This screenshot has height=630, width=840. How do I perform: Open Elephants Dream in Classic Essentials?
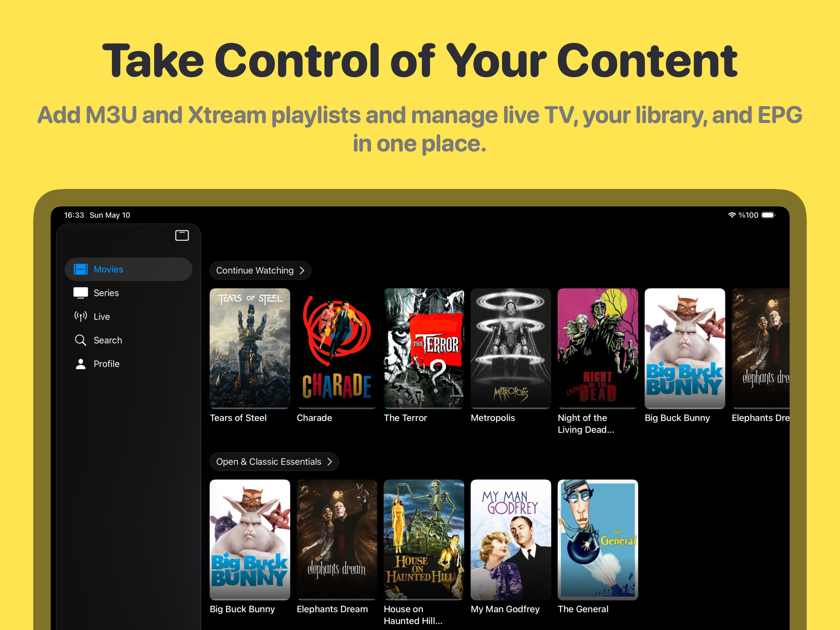(337, 540)
